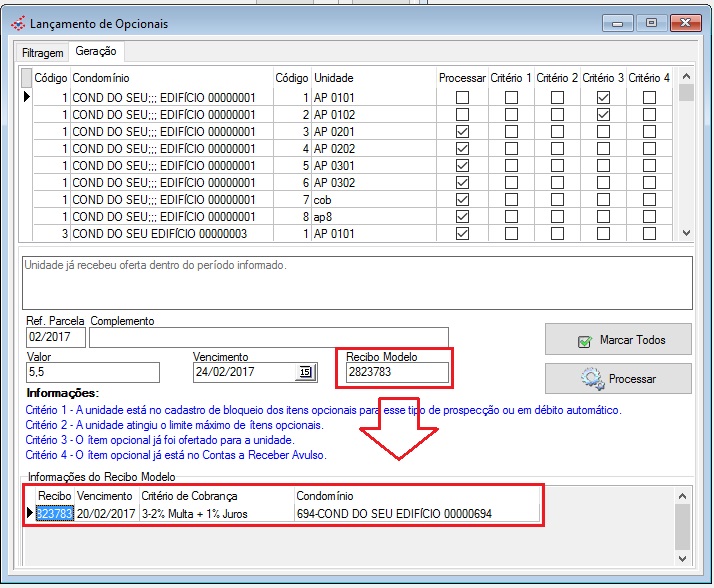Click the Ref. Parcela field
Image resolution: width=714 pixels, height=588 pixels.
(56, 338)
